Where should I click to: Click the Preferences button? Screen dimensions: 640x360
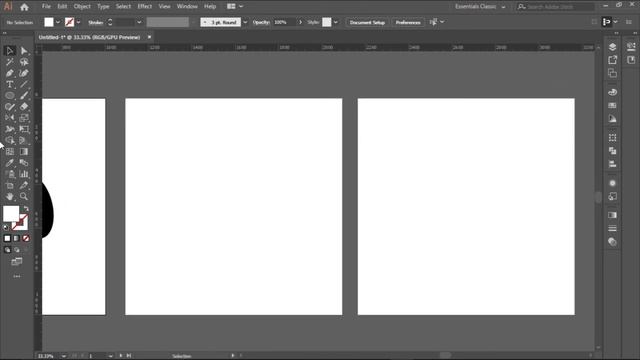408,22
